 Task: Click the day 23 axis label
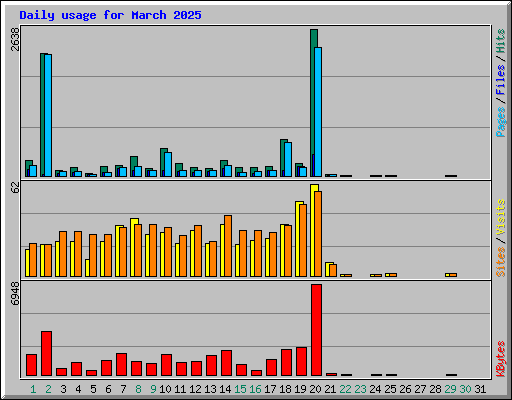[x=360, y=389]
